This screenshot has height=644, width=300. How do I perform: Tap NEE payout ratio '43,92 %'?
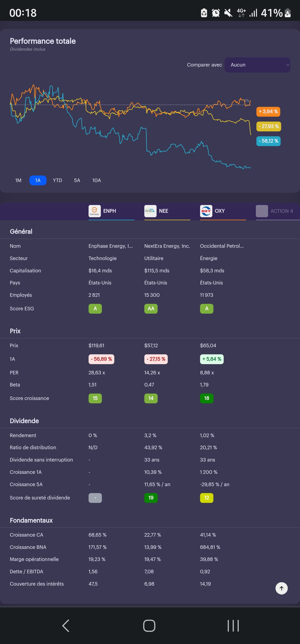[x=153, y=448]
